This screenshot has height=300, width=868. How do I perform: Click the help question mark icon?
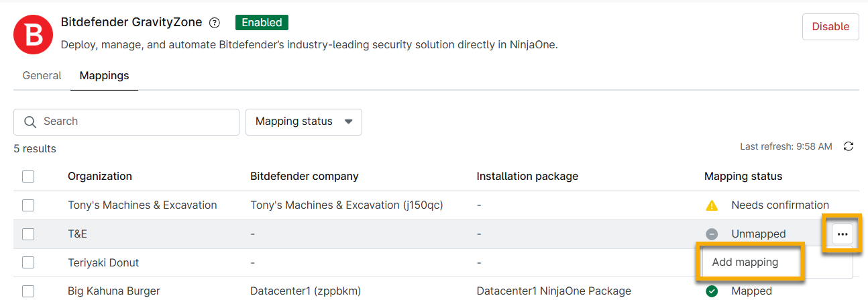[215, 23]
